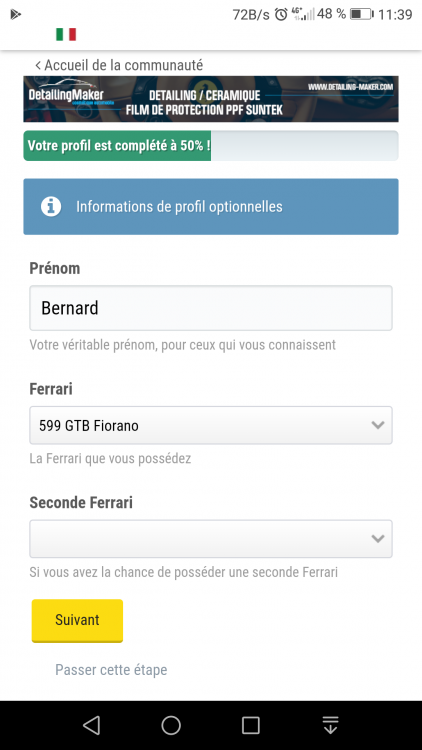This screenshot has height=750, width=422.
Task: Tap the Android home circle button
Action: [x=171, y=725]
